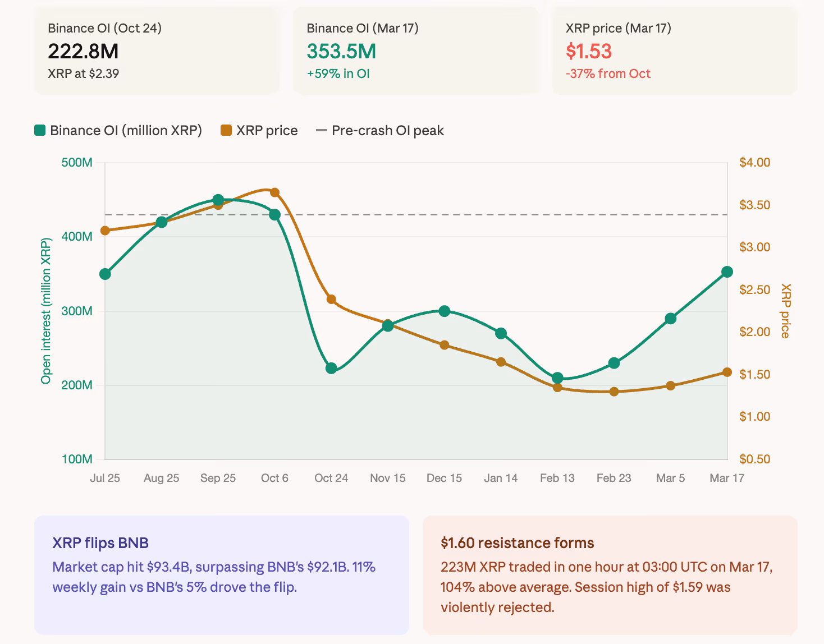This screenshot has width=824, height=644.
Task: Open the Binance OI (Mar 17) stat card
Action: 415,51
